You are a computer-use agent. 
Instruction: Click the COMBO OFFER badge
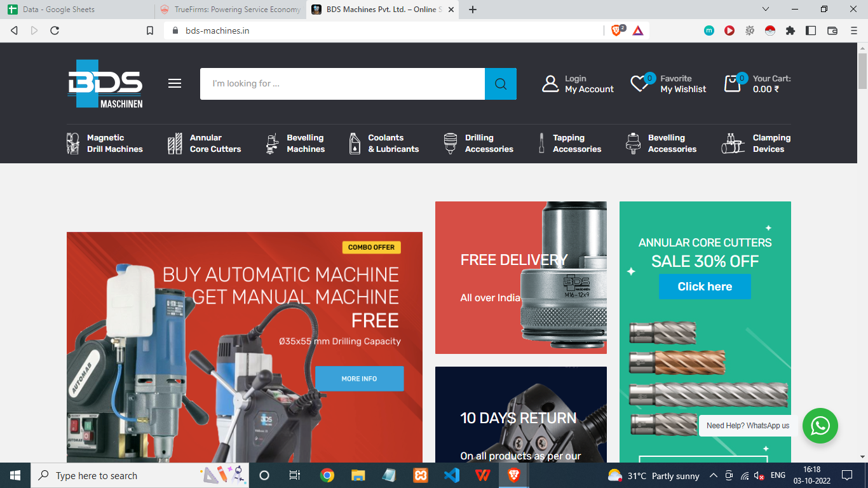372,247
